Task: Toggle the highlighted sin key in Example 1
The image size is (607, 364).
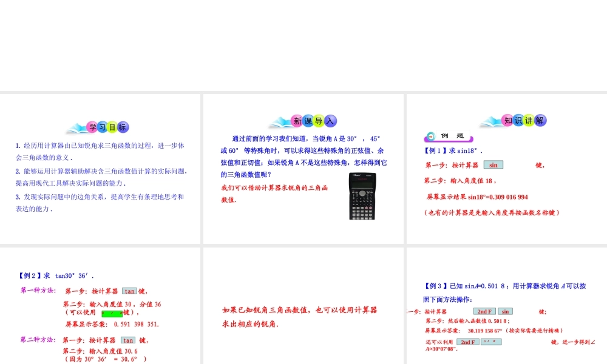Action: (493, 165)
